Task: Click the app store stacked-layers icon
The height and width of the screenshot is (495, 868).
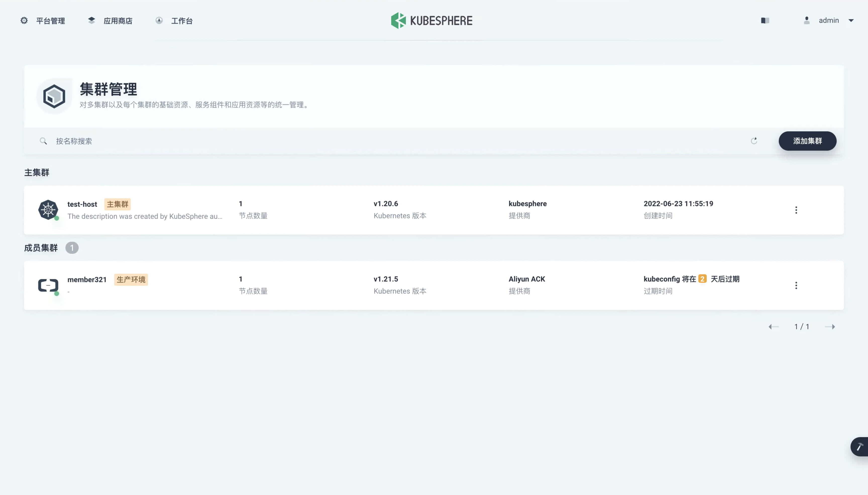Action: [x=91, y=20]
